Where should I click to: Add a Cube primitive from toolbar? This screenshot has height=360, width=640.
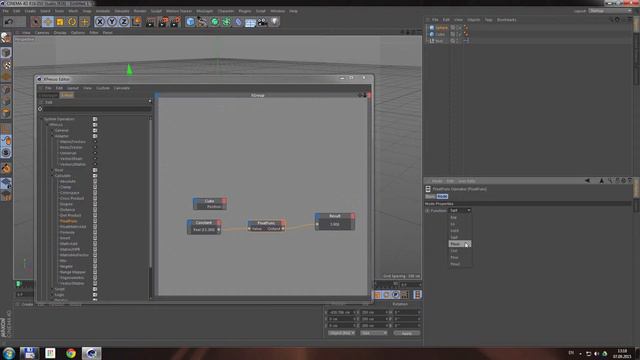pos(190,21)
